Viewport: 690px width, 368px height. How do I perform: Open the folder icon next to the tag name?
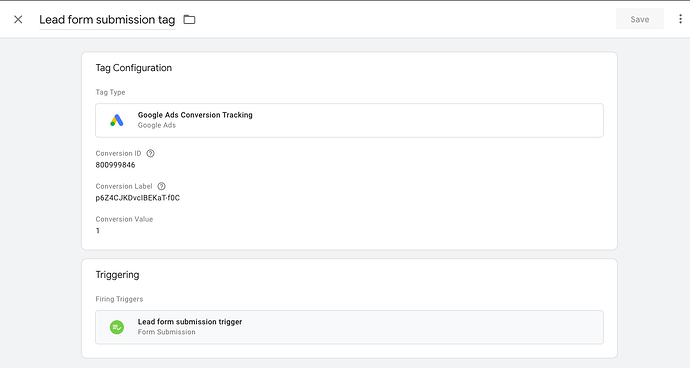click(189, 19)
